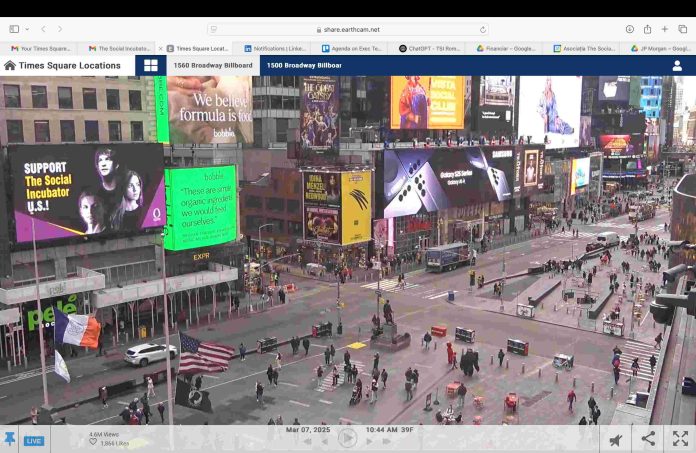Screen dimensions: 696x453
Task: Switch to the 1500 Broadway Billboard tab
Action: 304,66
